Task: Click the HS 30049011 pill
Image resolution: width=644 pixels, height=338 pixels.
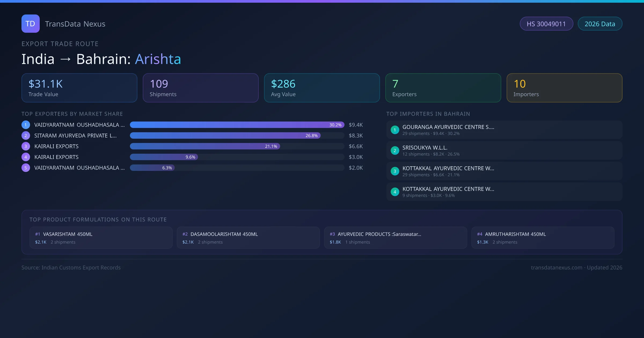Action: tap(546, 24)
